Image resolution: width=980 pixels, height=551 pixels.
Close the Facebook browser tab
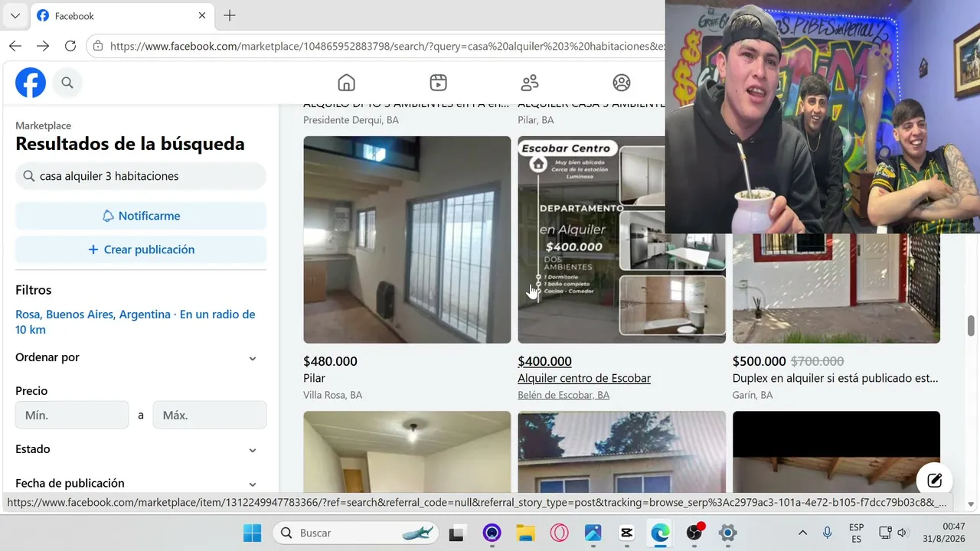(x=202, y=15)
